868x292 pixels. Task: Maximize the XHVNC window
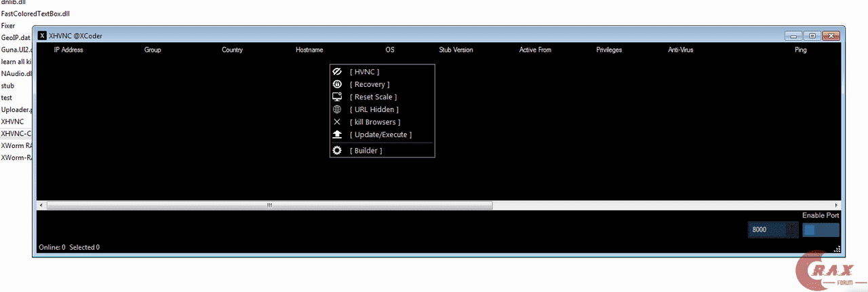click(x=812, y=35)
